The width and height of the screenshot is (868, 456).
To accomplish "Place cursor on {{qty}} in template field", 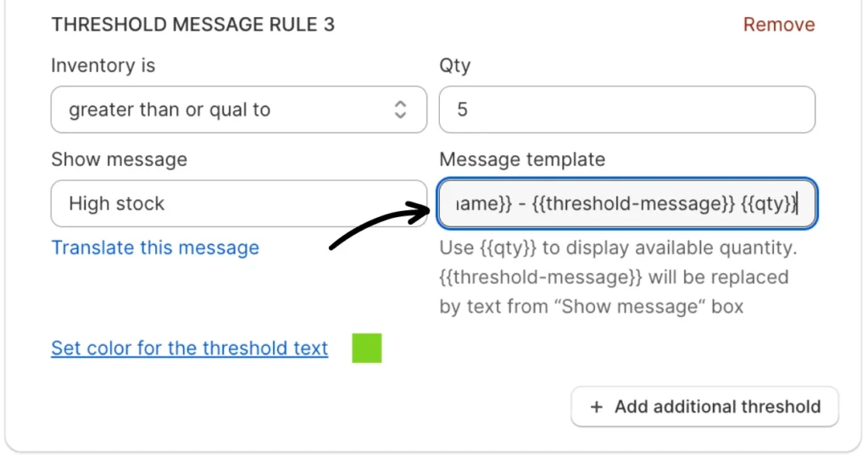I will tap(767, 203).
